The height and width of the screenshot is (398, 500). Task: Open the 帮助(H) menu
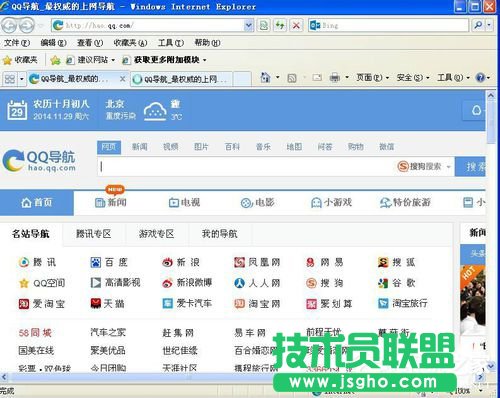[207, 43]
